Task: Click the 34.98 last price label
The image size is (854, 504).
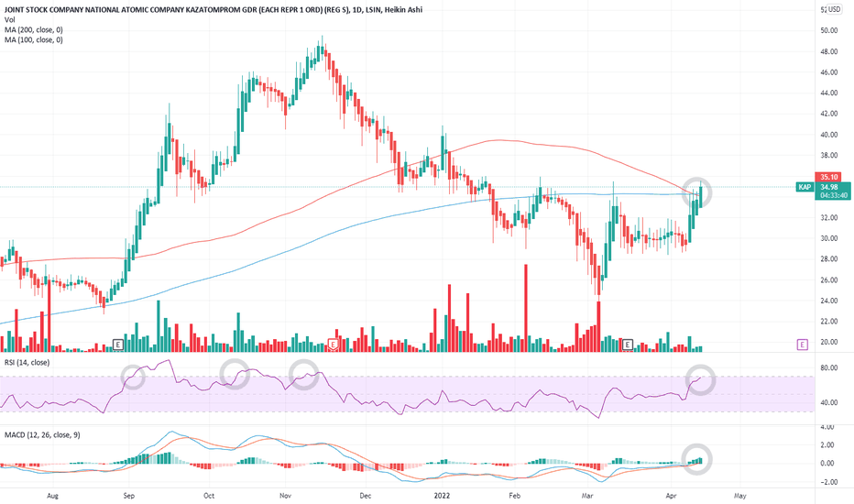Action: pyautogui.click(x=829, y=187)
